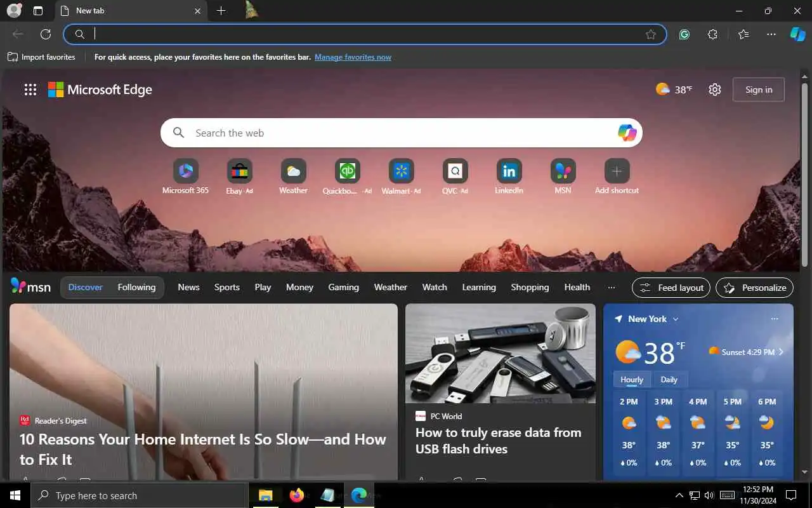Image resolution: width=812 pixels, height=508 pixels.
Task: Click the Personalize button
Action: [755, 288]
